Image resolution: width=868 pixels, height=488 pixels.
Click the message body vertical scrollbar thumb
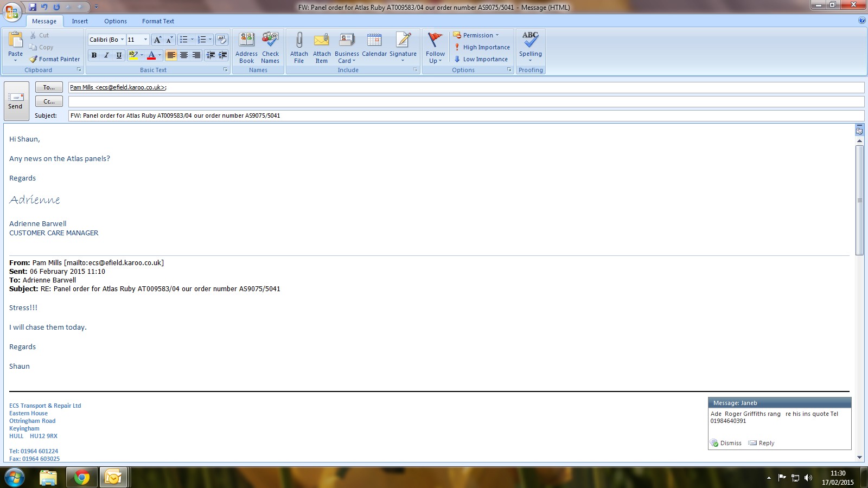(x=859, y=200)
